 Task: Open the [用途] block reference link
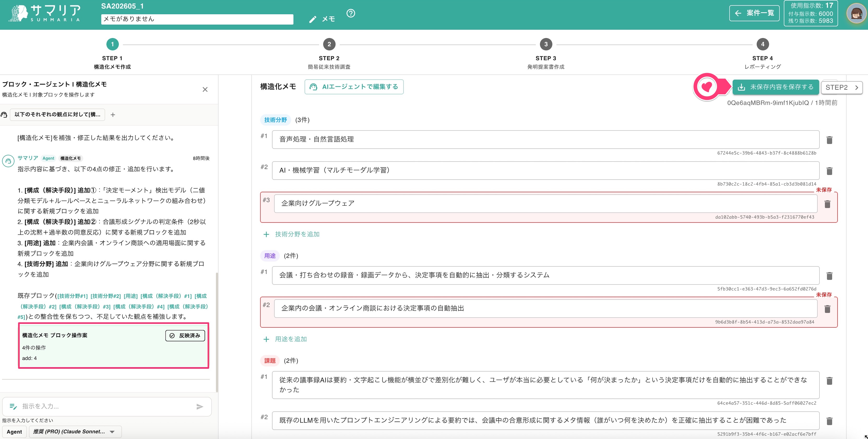point(130,296)
